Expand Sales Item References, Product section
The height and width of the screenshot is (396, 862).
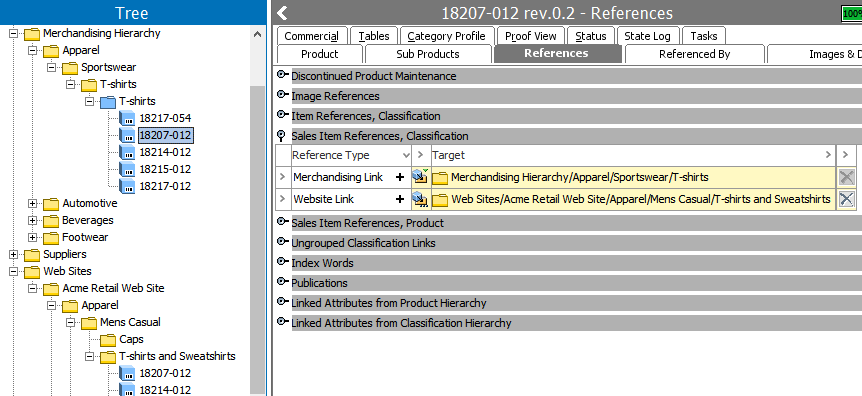[x=283, y=222]
